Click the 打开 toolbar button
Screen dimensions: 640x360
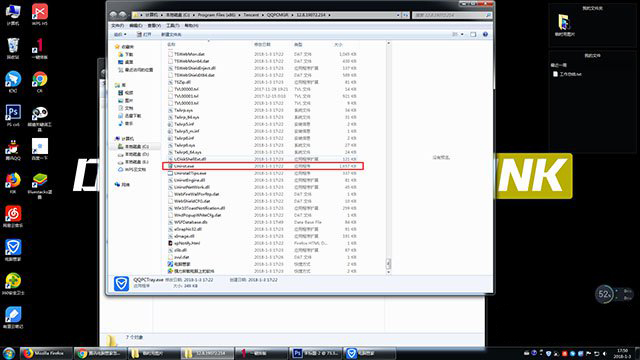[144, 35]
